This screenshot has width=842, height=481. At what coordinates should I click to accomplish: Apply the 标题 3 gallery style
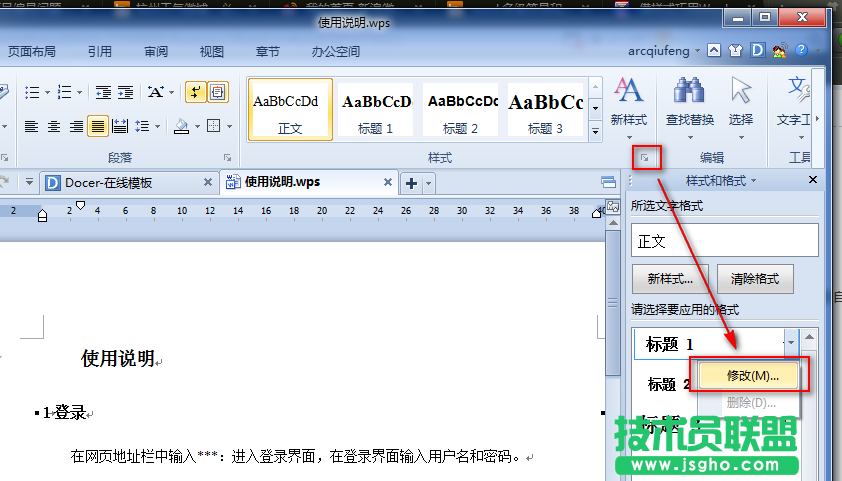tap(545, 110)
